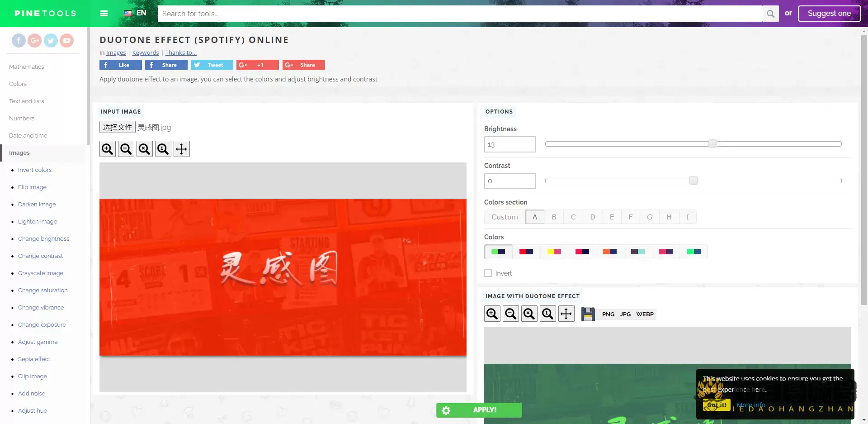The height and width of the screenshot is (424, 868).
Task: Select colors section tab B
Action: 554,217
